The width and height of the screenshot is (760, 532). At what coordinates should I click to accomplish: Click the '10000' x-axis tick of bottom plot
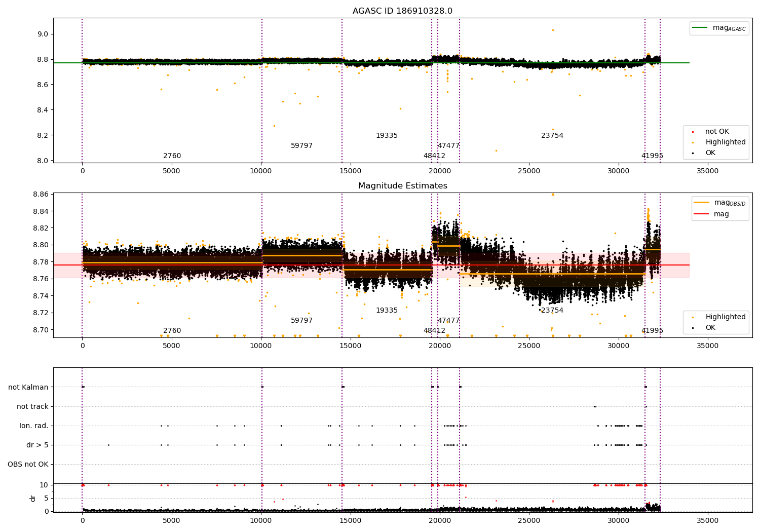(x=261, y=521)
